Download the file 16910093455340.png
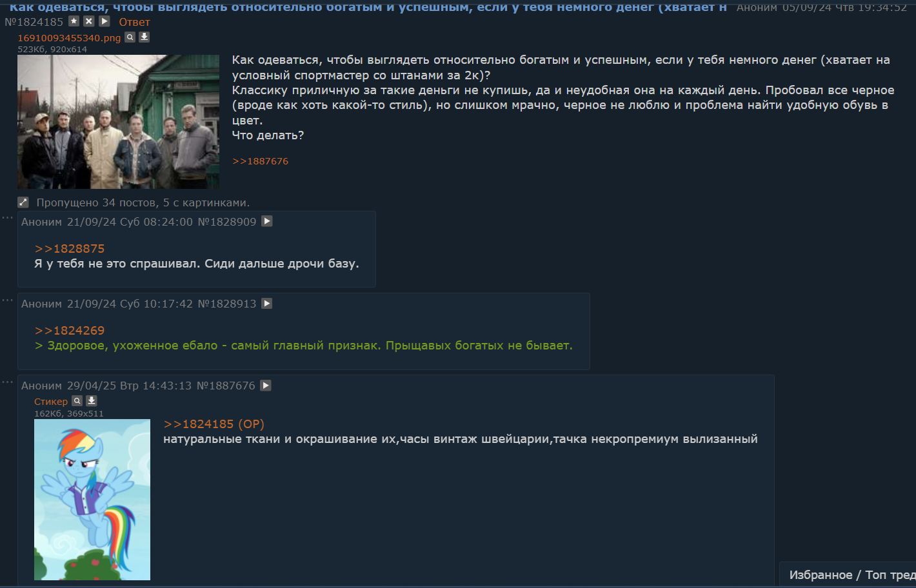Image resolution: width=916 pixels, height=588 pixels. pyautogui.click(x=144, y=37)
